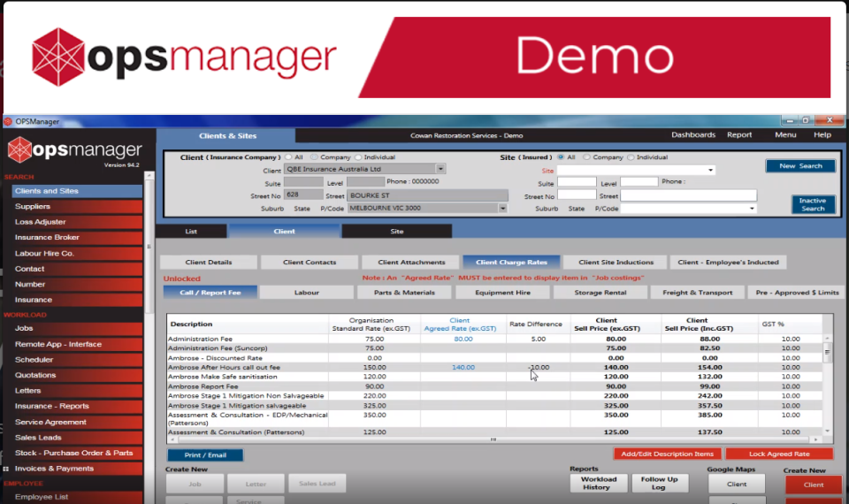Screen dimensions: 849x504
Task: Select the Storage Rental tab
Action: coord(600,293)
